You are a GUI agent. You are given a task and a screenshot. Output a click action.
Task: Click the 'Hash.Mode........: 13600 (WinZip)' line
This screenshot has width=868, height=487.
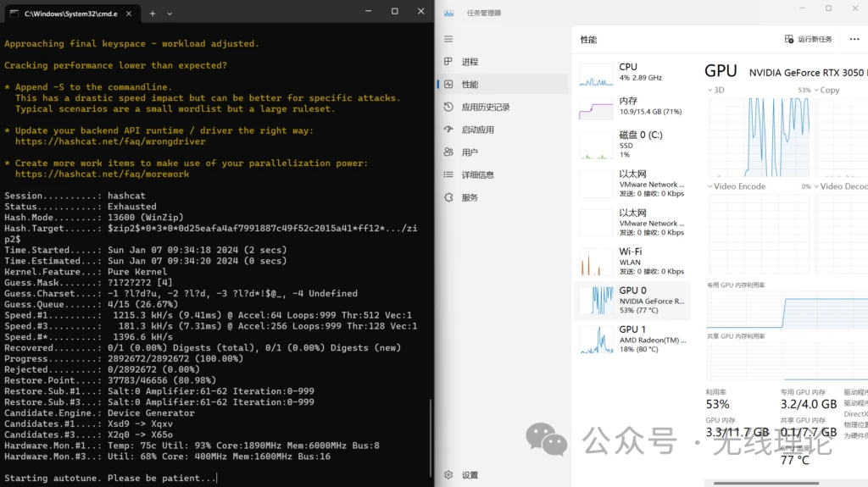pyautogui.click(x=93, y=218)
